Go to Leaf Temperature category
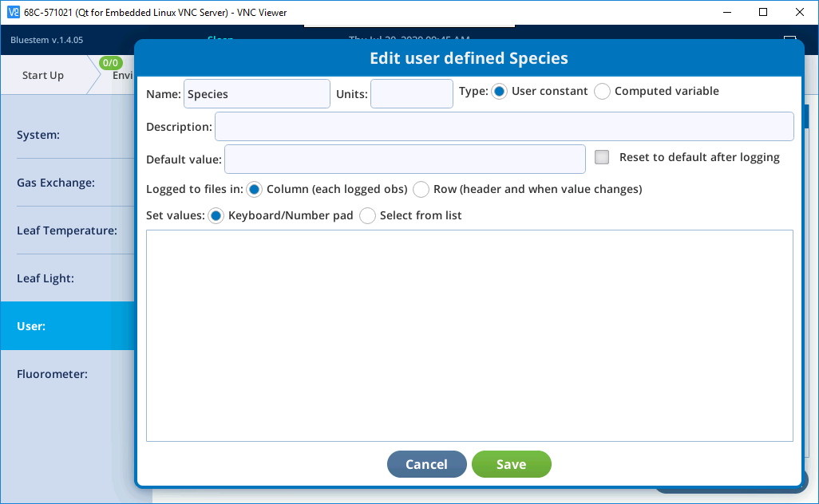The image size is (819, 504). (x=66, y=230)
